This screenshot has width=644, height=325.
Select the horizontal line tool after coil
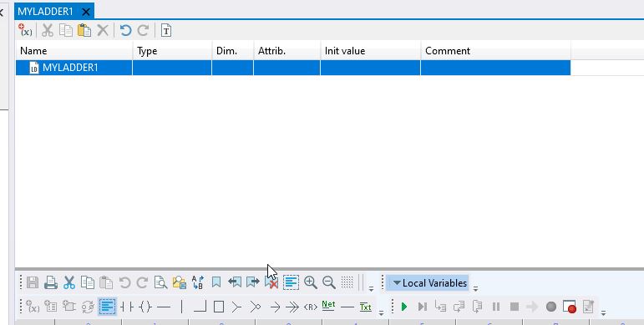pos(164,307)
